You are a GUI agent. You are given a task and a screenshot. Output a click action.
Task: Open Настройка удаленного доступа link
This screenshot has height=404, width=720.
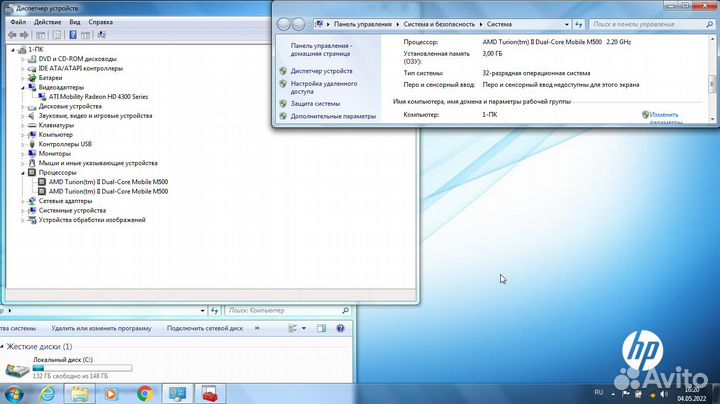[324, 88]
